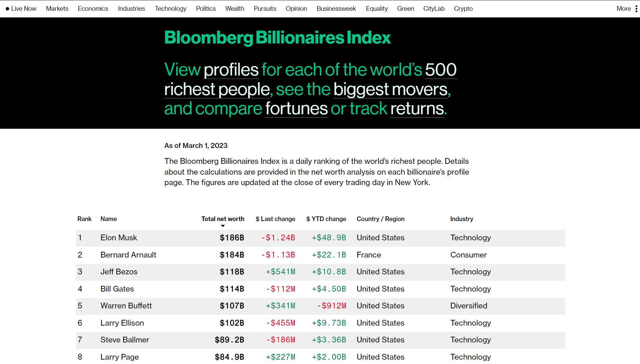Click the Live Now dot indicator
The image size is (640, 364).
(7, 9)
